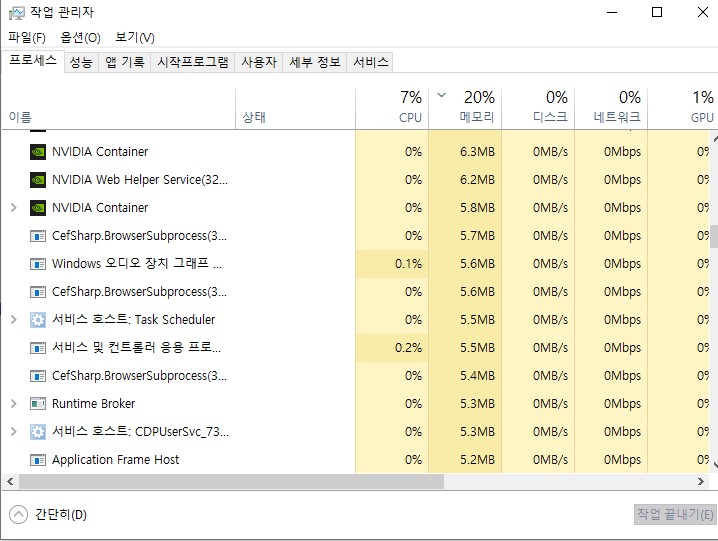Click the NVIDIA Web Helper Service name
718x541 pixels.
tap(140, 180)
